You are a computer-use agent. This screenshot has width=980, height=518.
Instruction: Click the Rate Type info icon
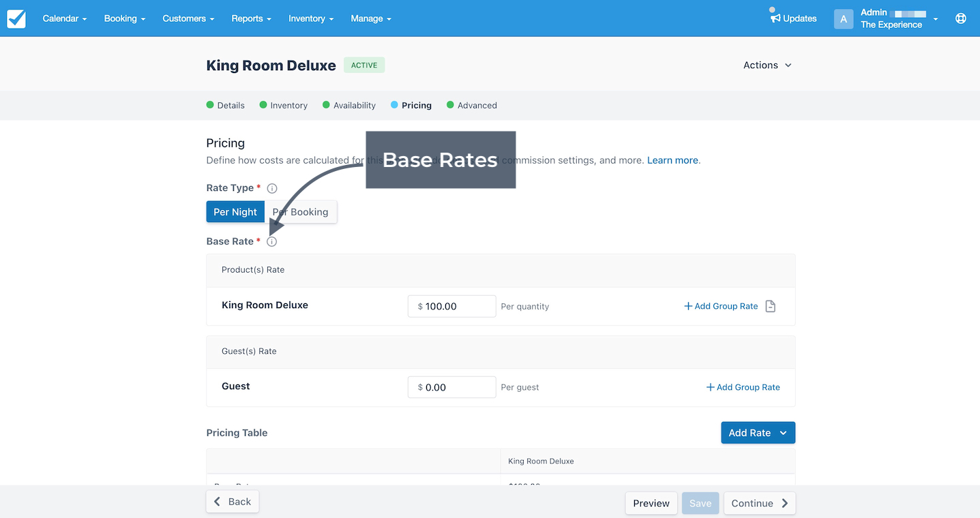(272, 188)
